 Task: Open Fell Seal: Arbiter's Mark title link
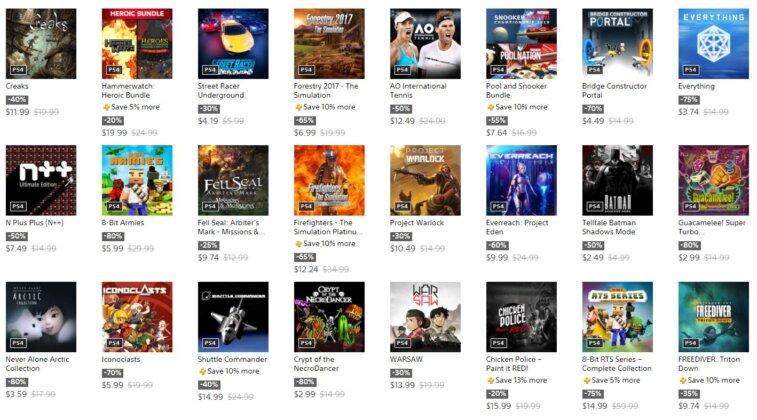click(x=231, y=227)
